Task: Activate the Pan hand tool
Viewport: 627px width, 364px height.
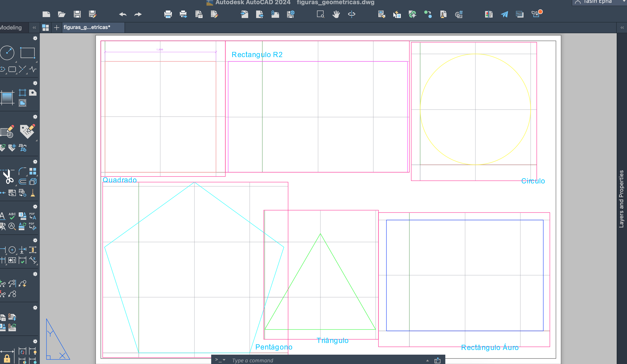Action: click(x=336, y=14)
